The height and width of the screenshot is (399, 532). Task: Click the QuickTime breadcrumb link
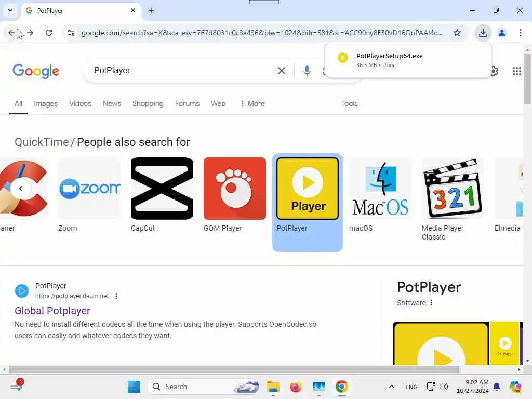click(42, 142)
